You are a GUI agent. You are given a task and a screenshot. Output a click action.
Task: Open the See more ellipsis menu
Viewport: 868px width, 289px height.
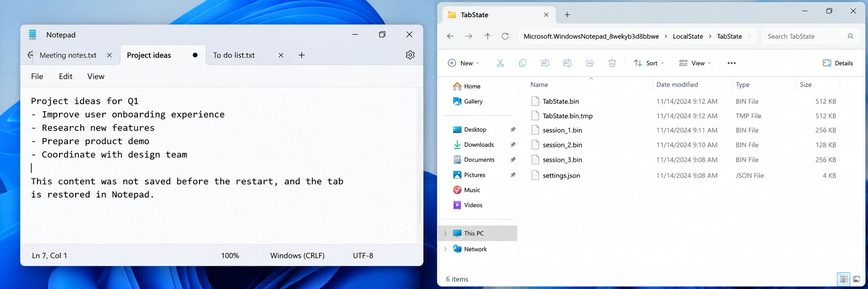tap(732, 63)
